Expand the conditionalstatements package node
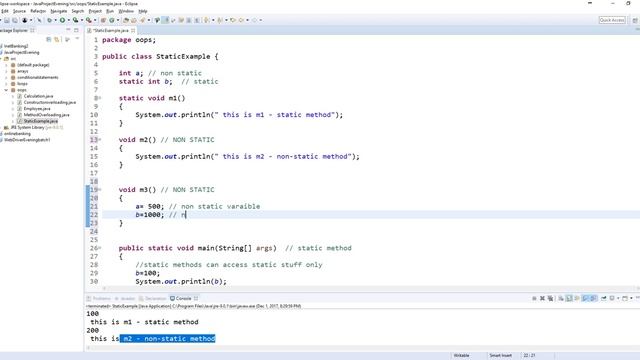The height and width of the screenshot is (360, 640). pos(6,77)
